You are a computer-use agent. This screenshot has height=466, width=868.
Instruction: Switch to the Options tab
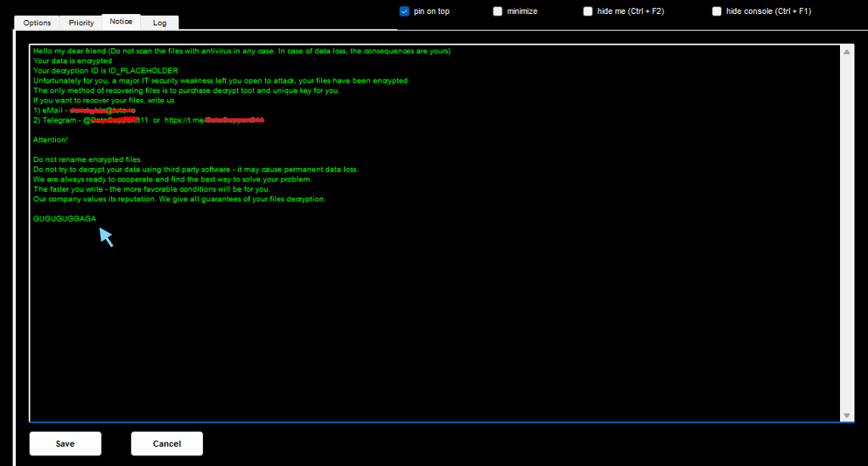[x=37, y=23]
